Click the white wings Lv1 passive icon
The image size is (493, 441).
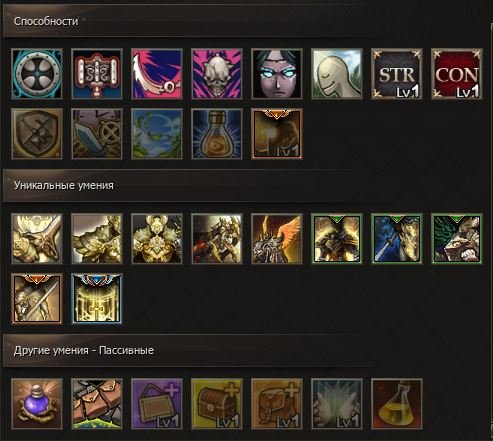click(337, 404)
